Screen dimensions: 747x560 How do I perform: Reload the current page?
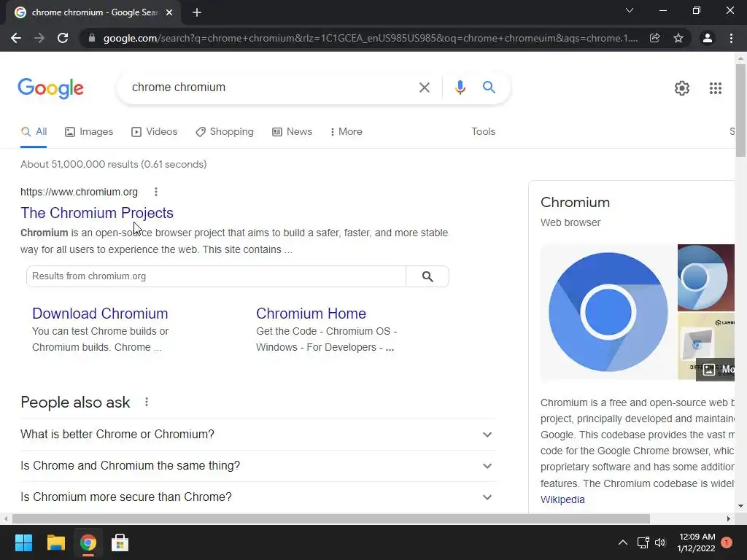pos(63,38)
